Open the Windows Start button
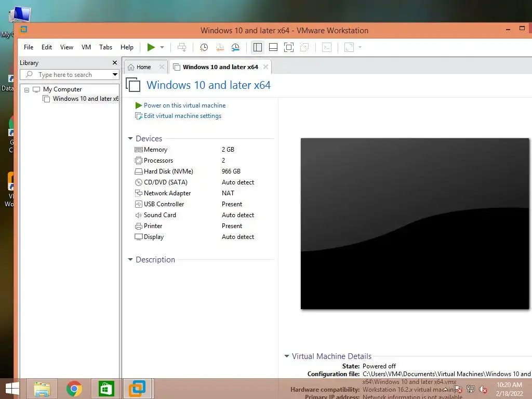 pyautogui.click(x=12, y=389)
